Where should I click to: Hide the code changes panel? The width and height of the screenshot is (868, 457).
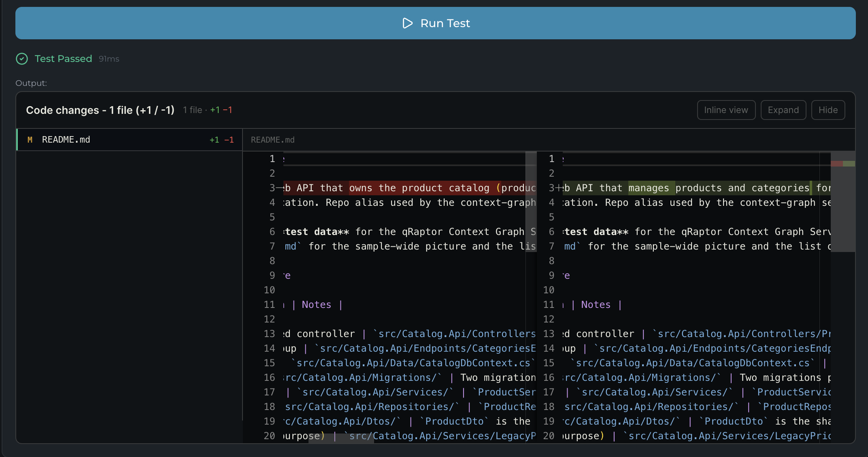click(x=828, y=110)
